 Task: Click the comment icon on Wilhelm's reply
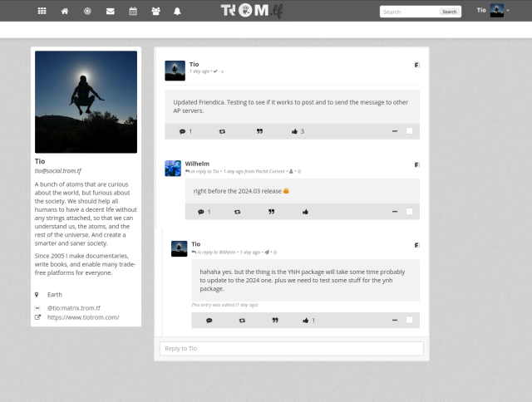[x=201, y=212]
